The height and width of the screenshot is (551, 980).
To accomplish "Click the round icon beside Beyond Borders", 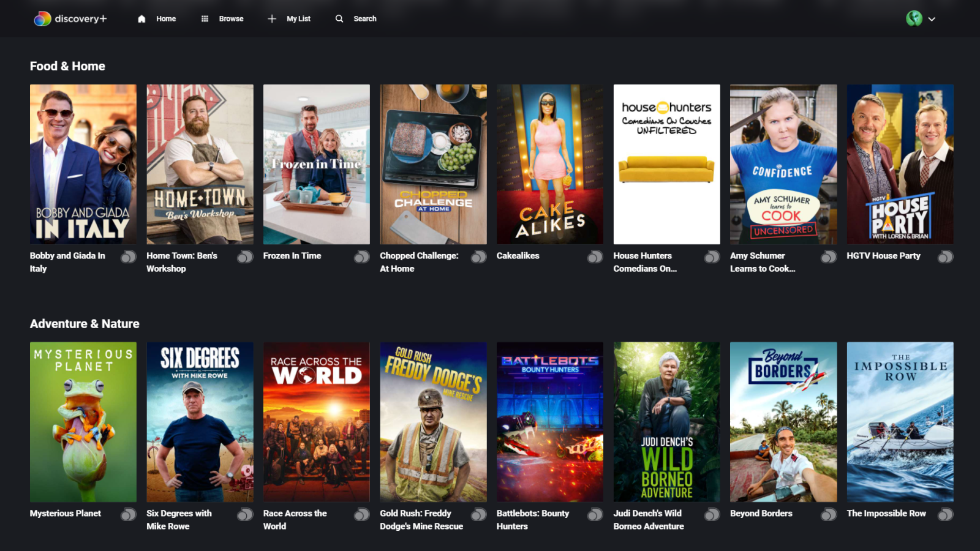I will pos(829,514).
